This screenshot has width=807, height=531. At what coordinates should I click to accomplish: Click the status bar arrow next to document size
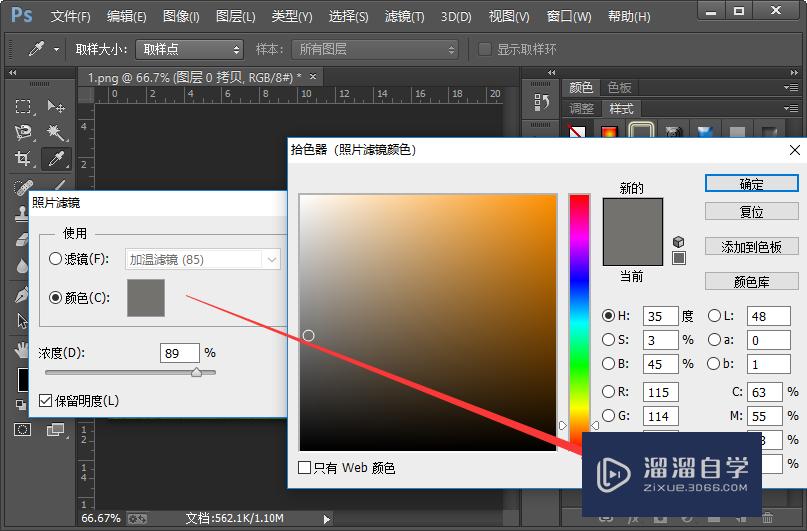pyautogui.click(x=326, y=519)
